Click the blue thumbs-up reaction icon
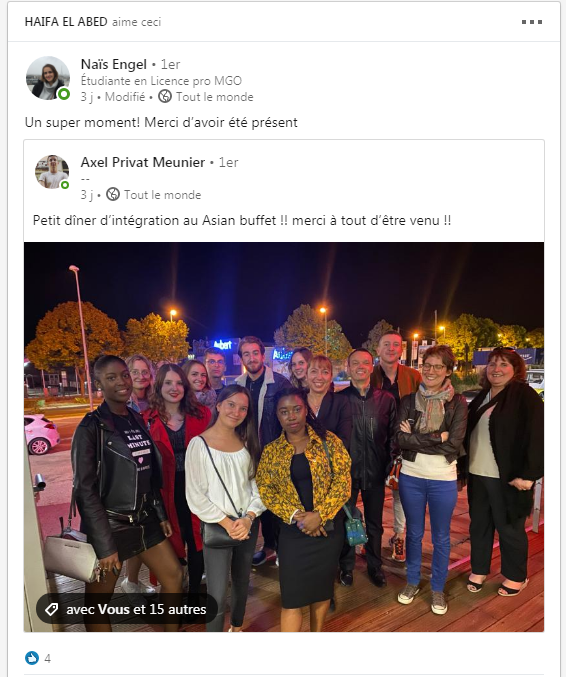Viewport: 566px width, 677px height. pos(32,658)
